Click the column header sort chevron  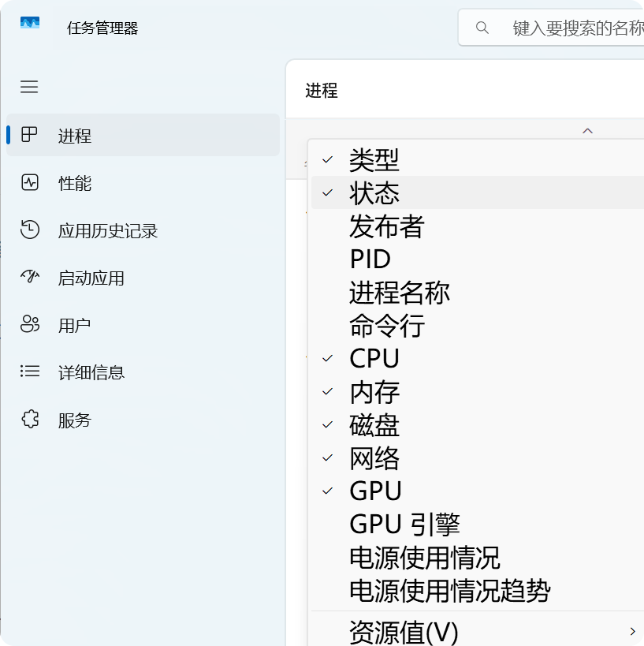click(x=587, y=131)
